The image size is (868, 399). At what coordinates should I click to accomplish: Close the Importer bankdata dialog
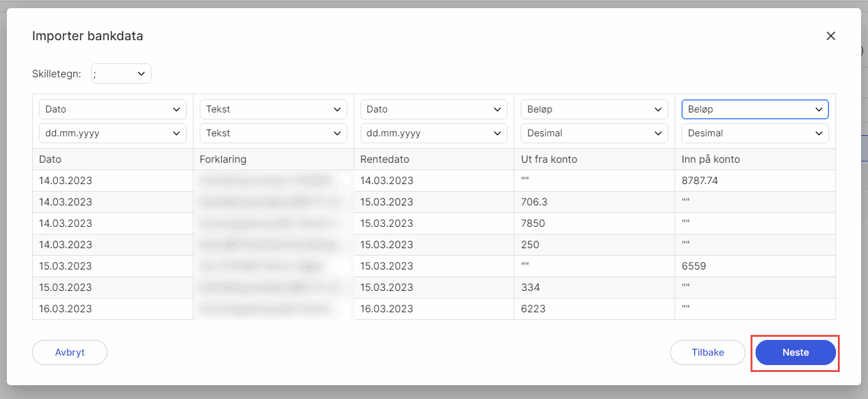click(x=830, y=36)
